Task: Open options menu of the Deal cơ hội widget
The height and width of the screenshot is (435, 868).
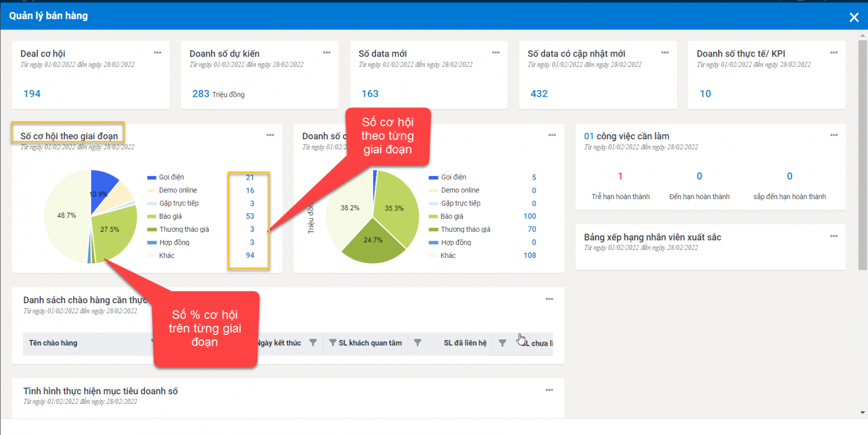Action: click(158, 51)
